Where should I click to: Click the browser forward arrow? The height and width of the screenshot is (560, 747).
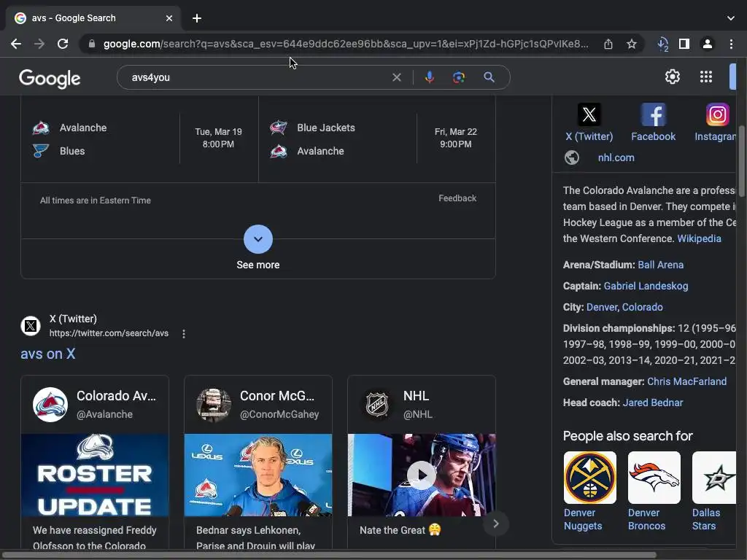(39, 44)
